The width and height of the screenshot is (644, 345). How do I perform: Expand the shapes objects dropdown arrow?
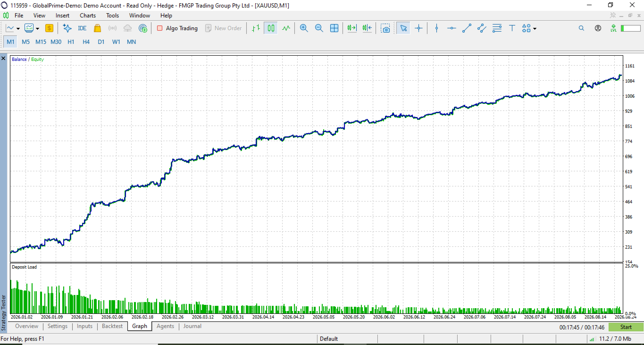(x=535, y=29)
